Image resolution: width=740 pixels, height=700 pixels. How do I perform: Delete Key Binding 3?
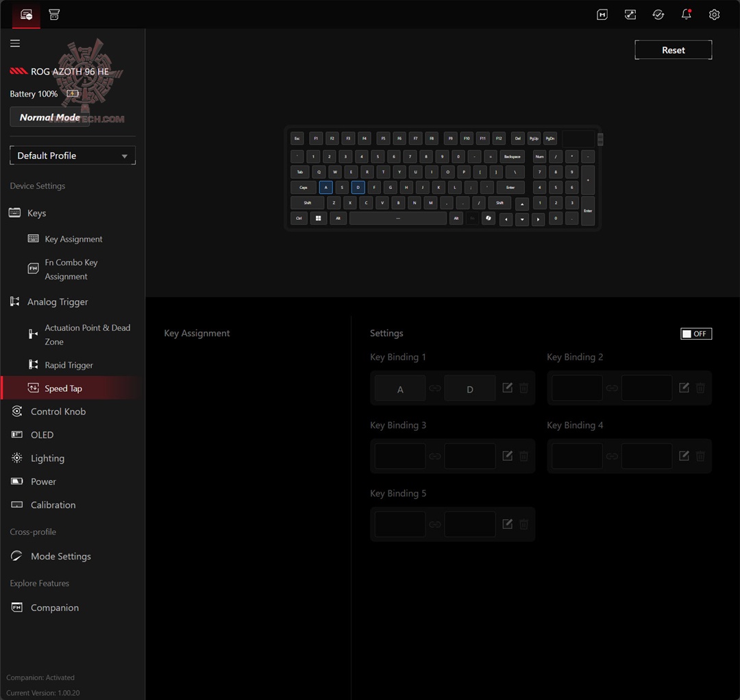tap(524, 456)
